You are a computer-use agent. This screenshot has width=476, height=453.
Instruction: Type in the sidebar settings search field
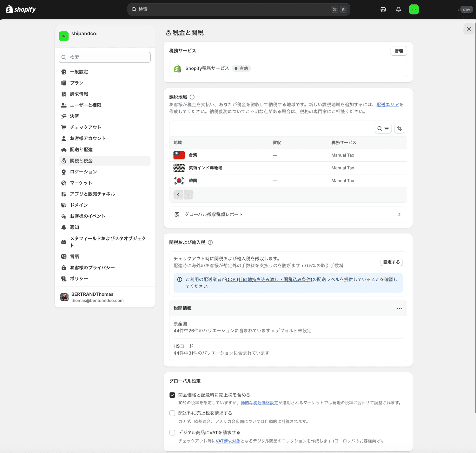[x=104, y=57]
